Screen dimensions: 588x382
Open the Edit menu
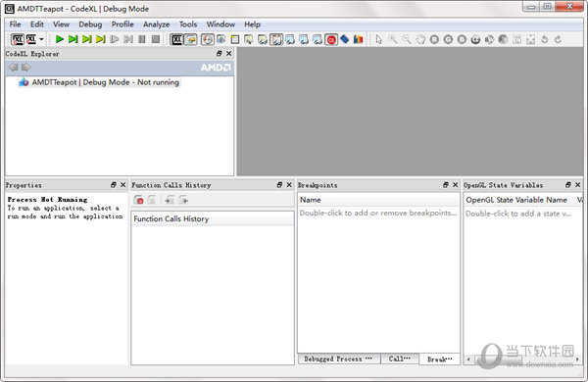click(x=37, y=24)
